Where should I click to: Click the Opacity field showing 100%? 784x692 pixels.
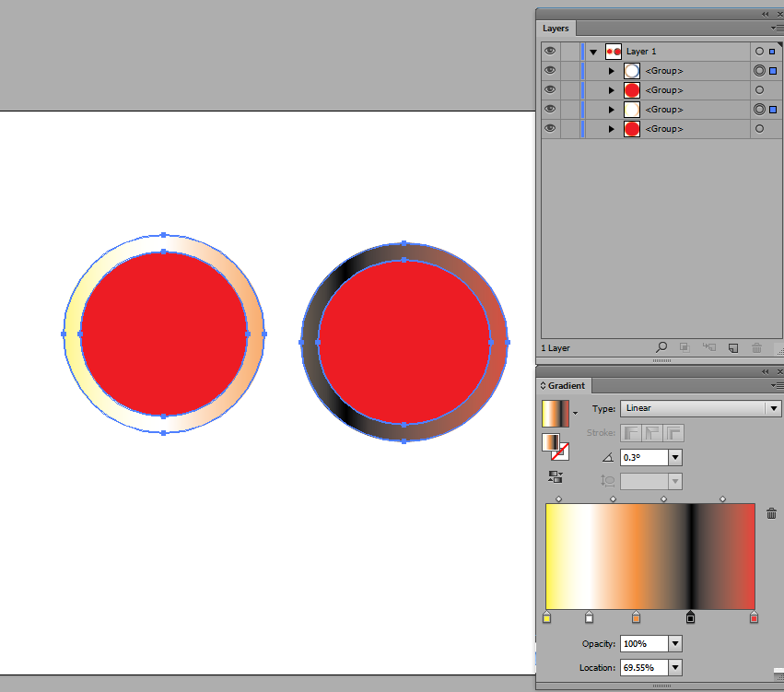coord(644,643)
